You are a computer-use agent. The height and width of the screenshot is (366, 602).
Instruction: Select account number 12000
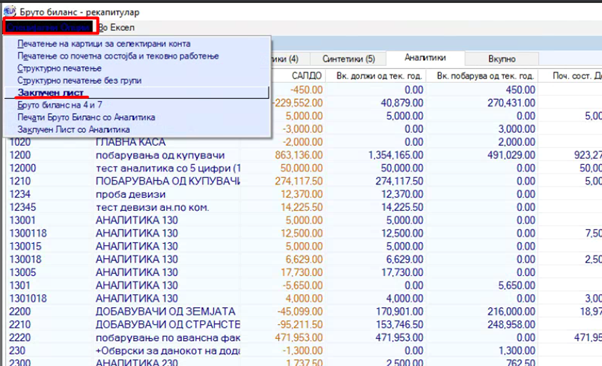(x=23, y=168)
